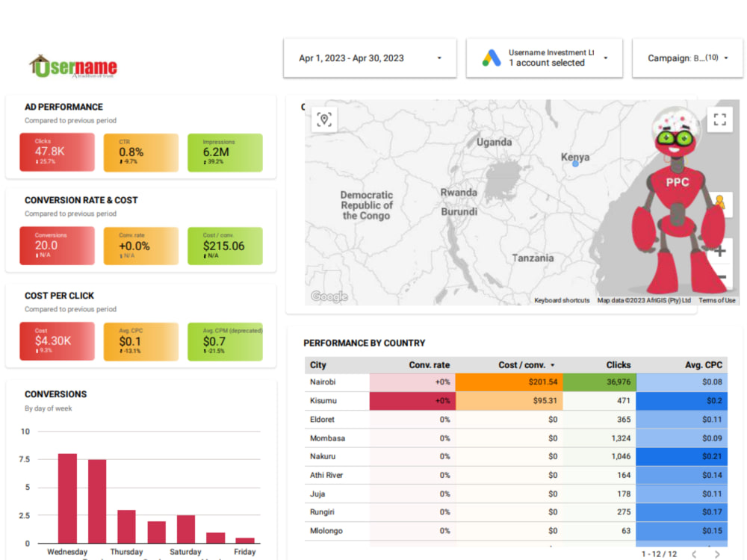
Task: Select the Eldoret row city cell
Action: pos(338,420)
